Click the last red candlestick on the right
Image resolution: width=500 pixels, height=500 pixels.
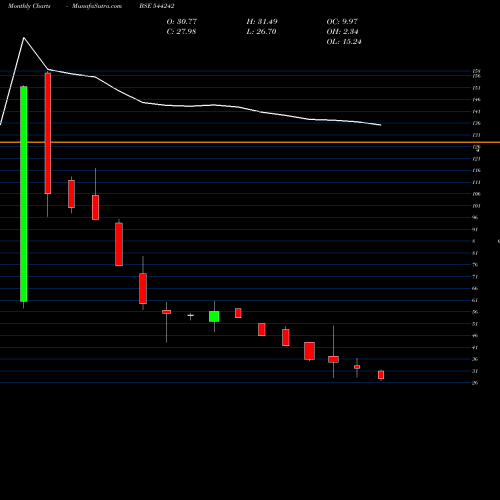pos(381,375)
